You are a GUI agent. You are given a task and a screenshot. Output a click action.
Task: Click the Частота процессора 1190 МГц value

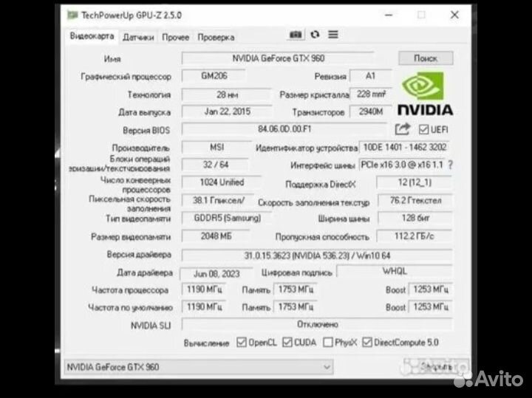[x=204, y=289]
